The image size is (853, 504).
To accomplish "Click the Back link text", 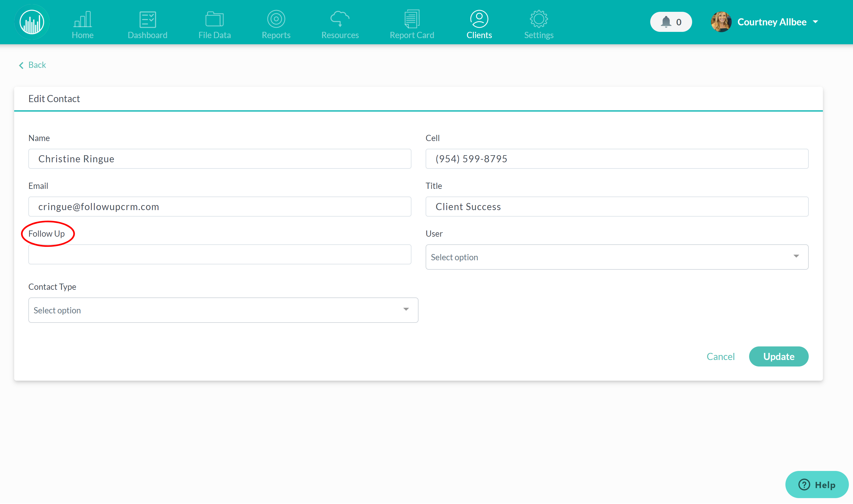I will (x=37, y=65).
